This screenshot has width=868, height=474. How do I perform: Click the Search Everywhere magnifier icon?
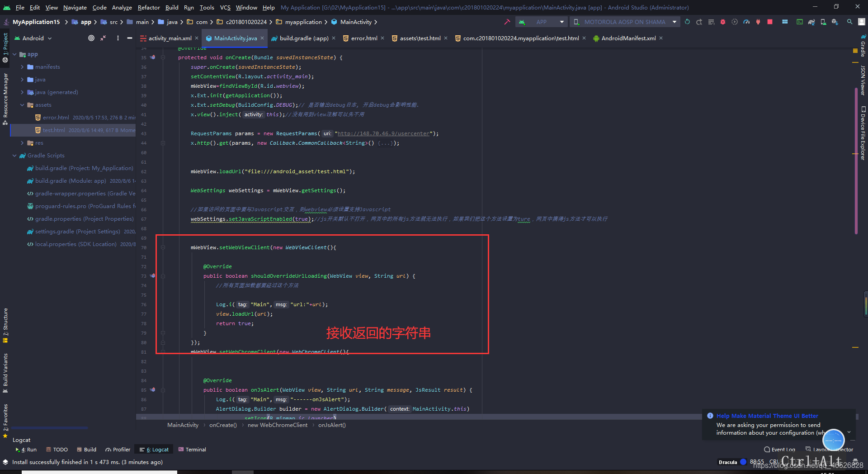coord(850,22)
